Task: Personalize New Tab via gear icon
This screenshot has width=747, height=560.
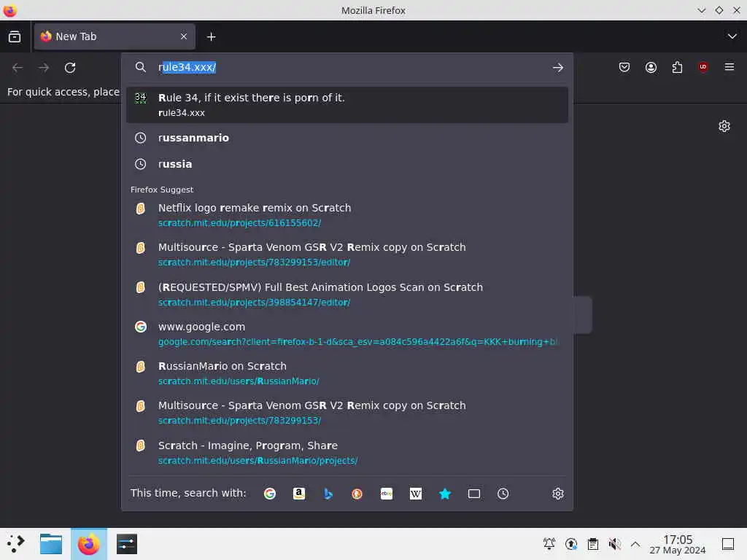Action: [724, 126]
